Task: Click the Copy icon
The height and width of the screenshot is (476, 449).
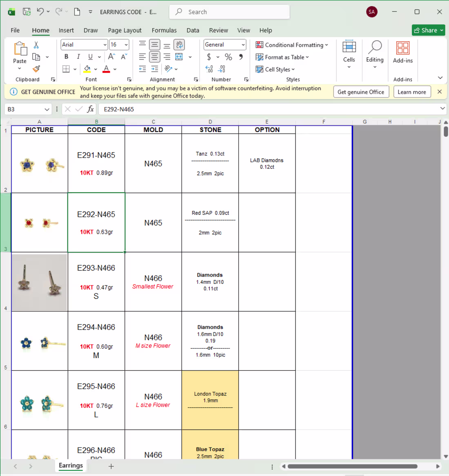Action: (x=36, y=57)
